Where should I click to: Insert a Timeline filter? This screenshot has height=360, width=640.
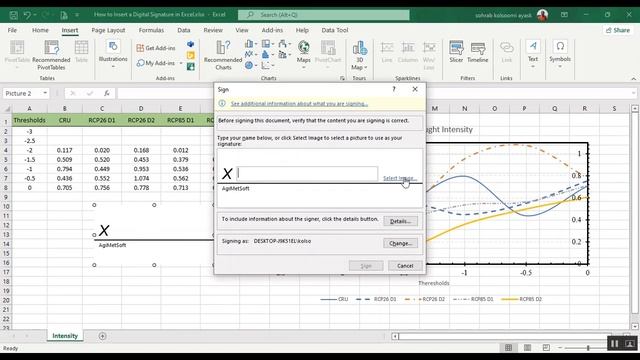[478, 52]
